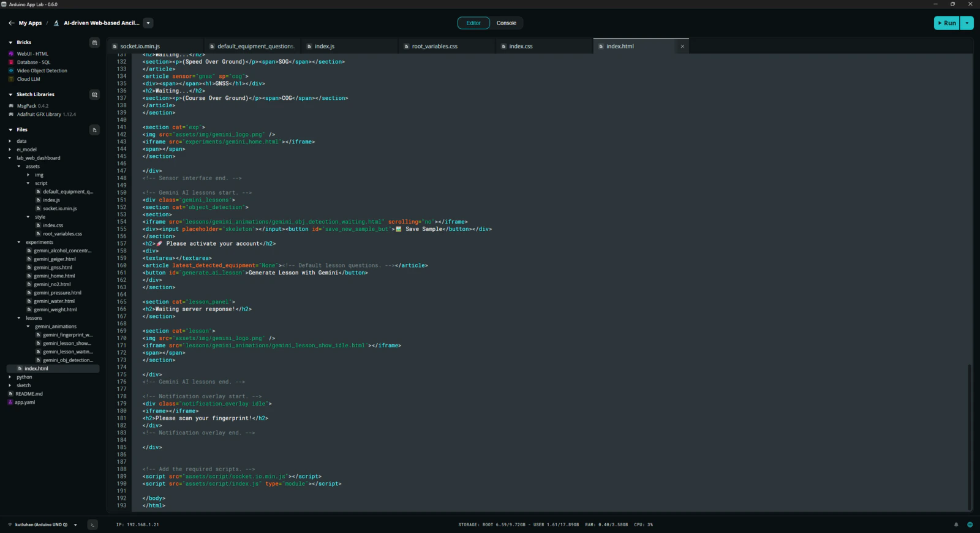
Task: Open gemini_gnss.html in file tree
Action: pos(53,268)
